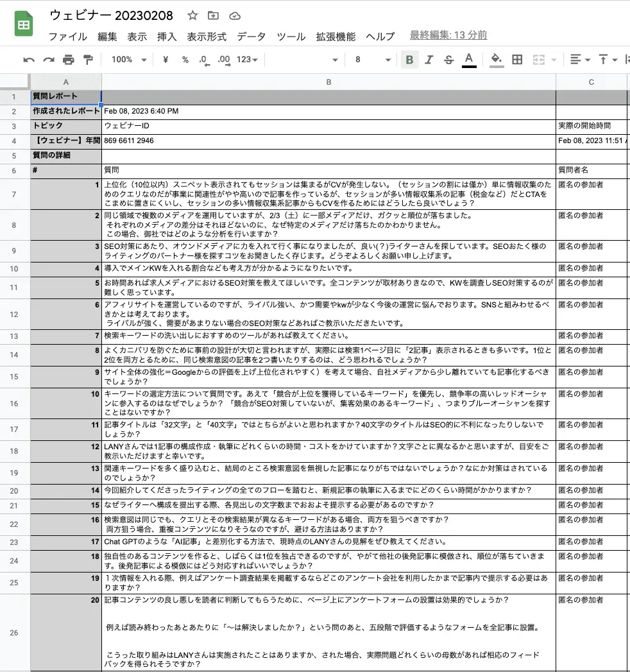Click the move to folder icon
This screenshot has width=630, height=672.
click(214, 15)
